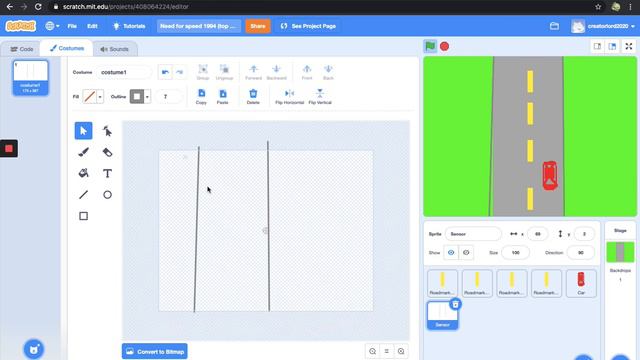Viewport: 640px width, 360px height.
Task: Click the red stop button
Action: [x=444, y=46]
